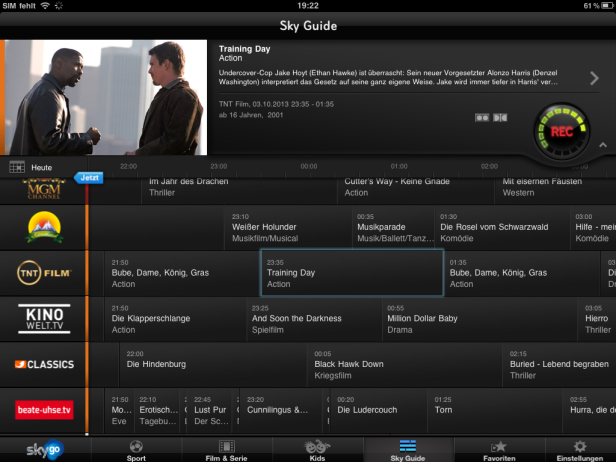Select Mit eisernen Fäusten western
Viewport: 616px width, 462px height.
[556, 189]
